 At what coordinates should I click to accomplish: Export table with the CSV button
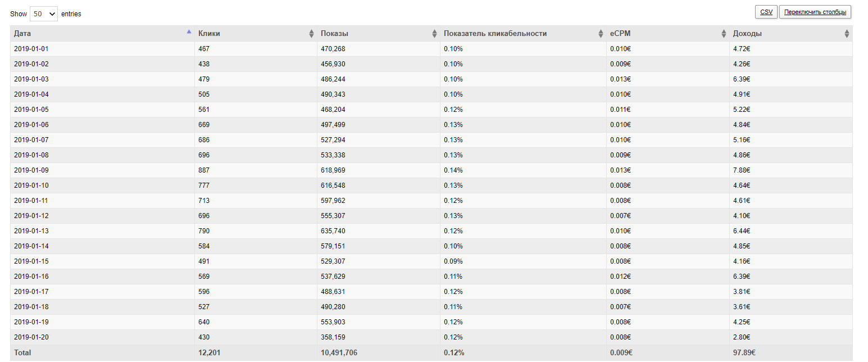tap(766, 12)
